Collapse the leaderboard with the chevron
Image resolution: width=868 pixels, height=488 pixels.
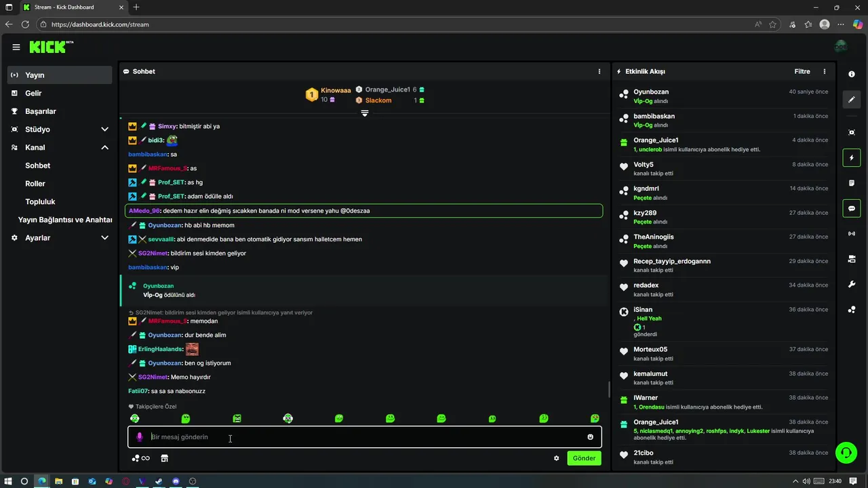point(364,113)
